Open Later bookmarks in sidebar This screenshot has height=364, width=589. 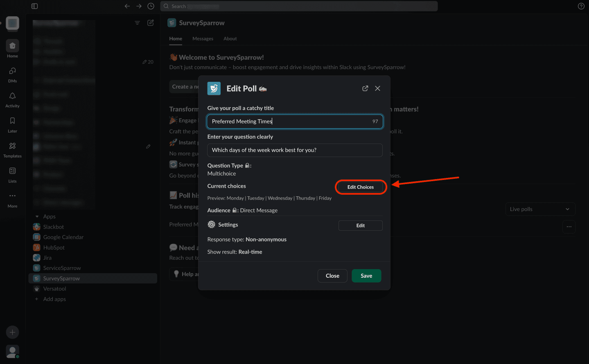pyautogui.click(x=12, y=124)
